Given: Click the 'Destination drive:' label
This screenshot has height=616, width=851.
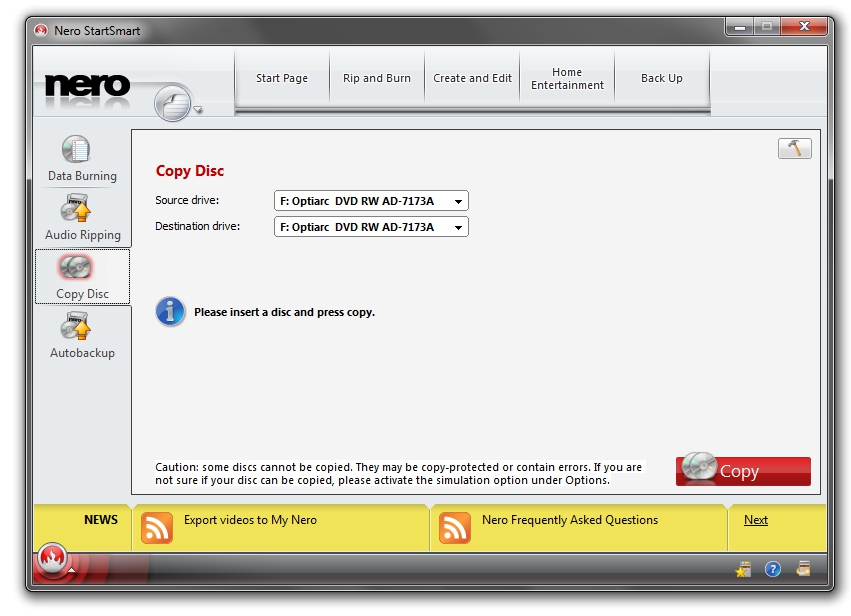Looking at the screenshot, I should [x=198, y=226].
